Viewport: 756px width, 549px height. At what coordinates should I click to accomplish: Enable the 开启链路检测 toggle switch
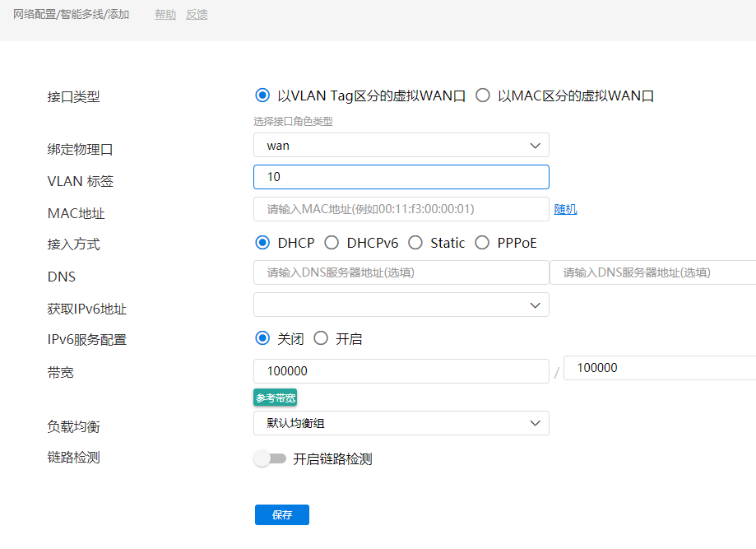270,458
